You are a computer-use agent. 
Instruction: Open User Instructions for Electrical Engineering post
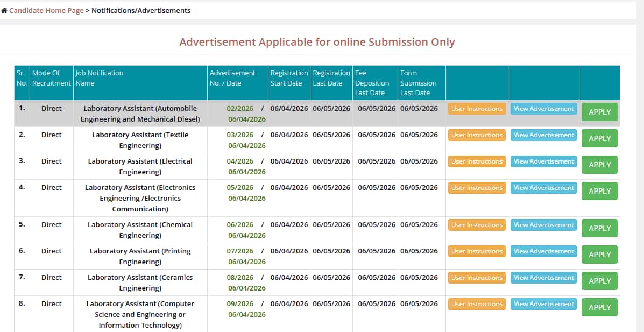pyautogui.click(x=477, y=161)
